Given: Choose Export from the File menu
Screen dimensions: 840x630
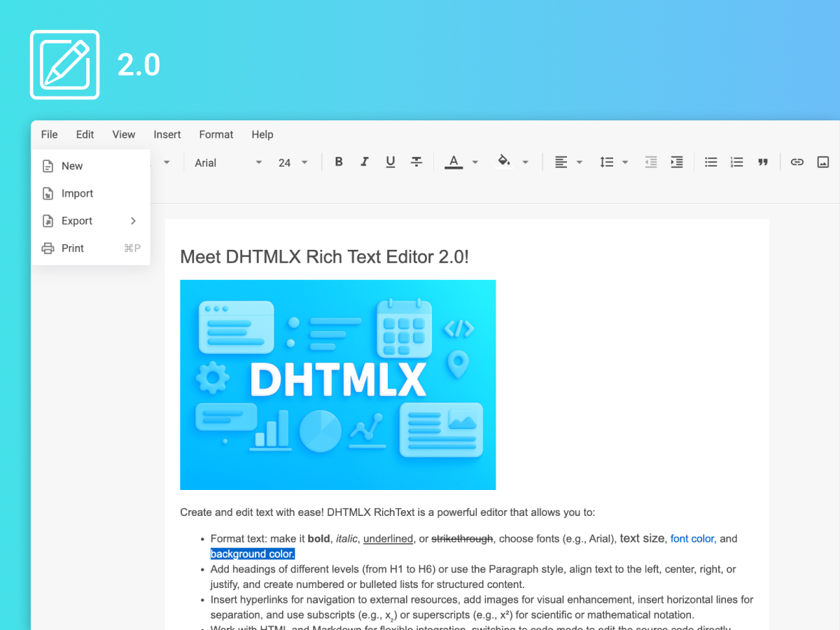Looking at the screenshot, I should [91, 220].
